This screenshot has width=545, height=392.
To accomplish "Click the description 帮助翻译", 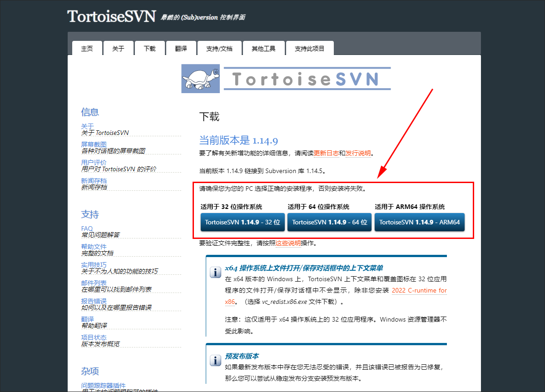I will (94, 326).
